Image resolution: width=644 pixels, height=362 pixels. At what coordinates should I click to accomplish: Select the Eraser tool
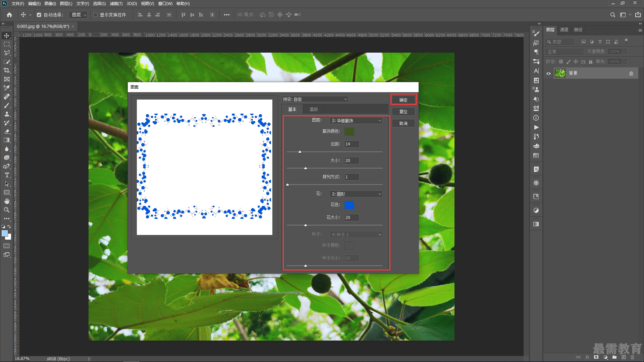click(7, 131)
